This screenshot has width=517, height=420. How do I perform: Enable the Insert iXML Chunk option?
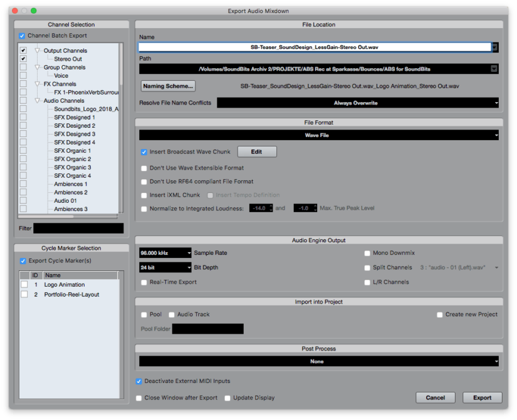[144, 194]
